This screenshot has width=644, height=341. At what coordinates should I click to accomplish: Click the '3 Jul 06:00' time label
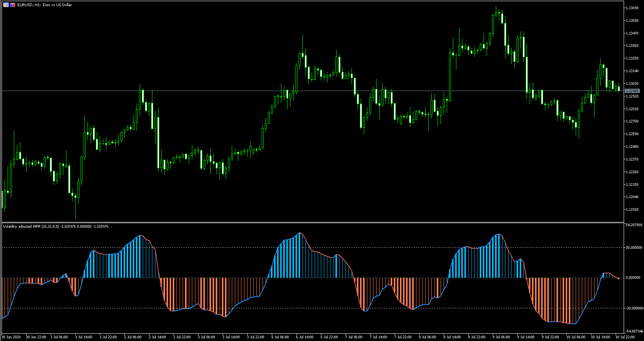206,337
